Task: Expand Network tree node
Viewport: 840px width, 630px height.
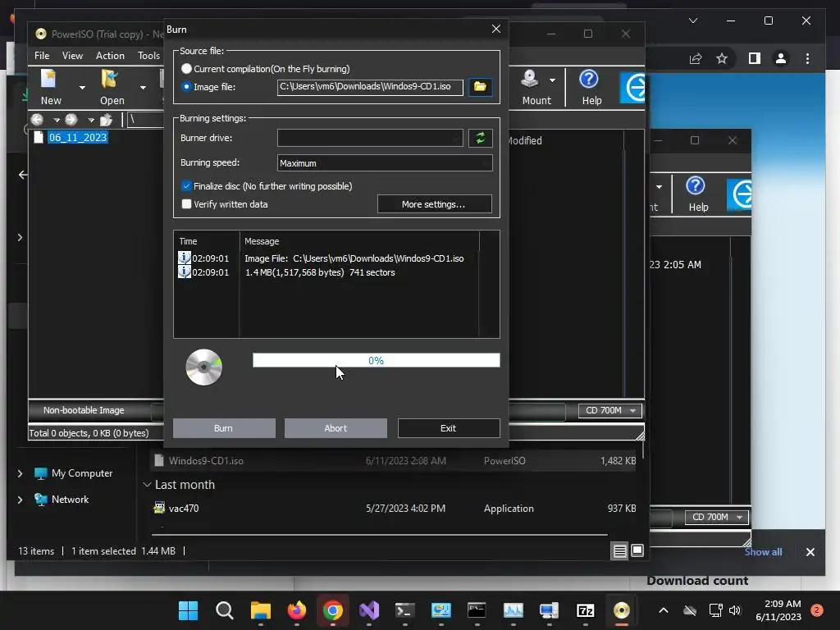Action: [x=20, y=500]
